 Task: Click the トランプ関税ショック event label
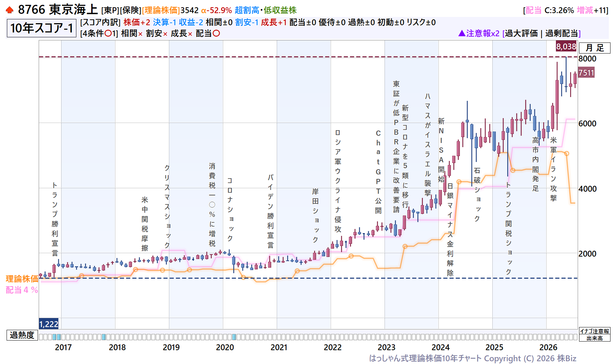click(508, 228)
